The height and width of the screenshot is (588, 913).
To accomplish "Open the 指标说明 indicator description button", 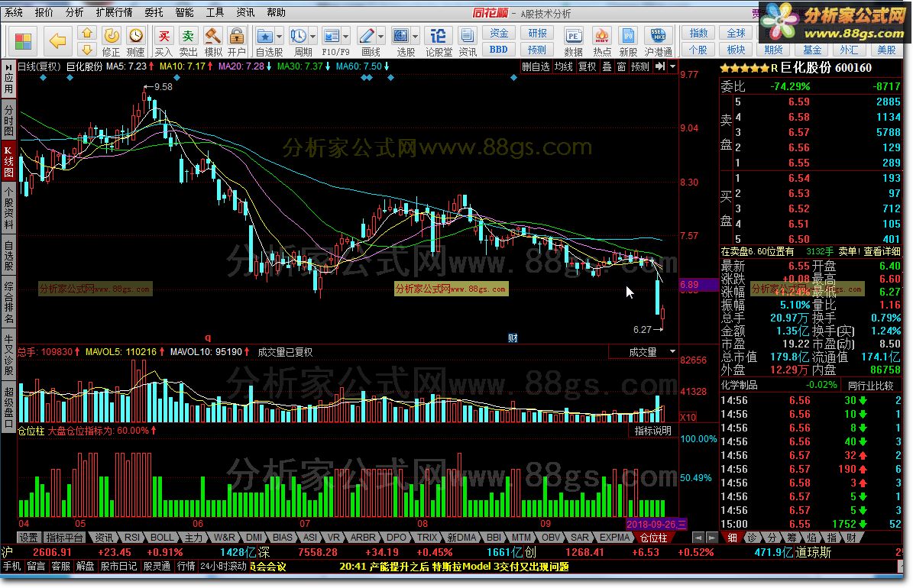I will pos(652,430).
